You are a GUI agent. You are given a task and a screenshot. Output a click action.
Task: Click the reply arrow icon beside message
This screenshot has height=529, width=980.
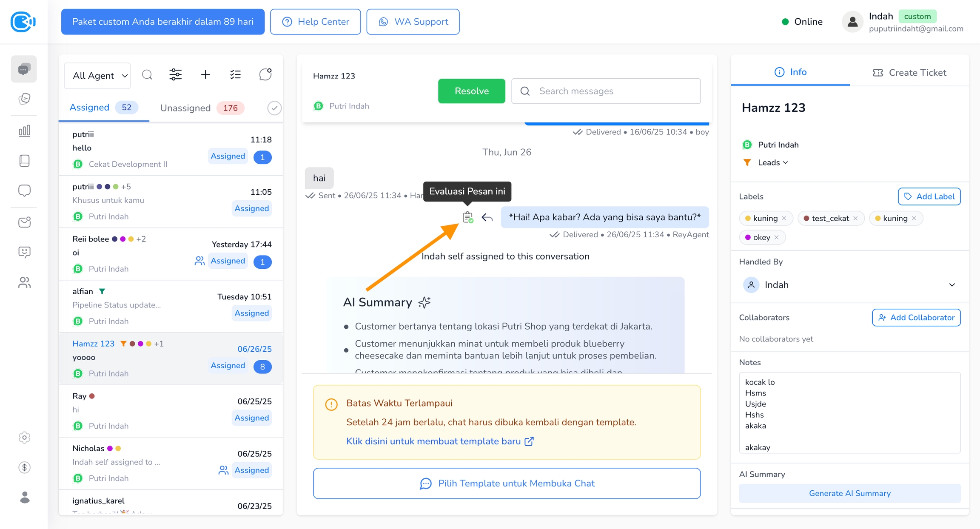pos(487,218)
